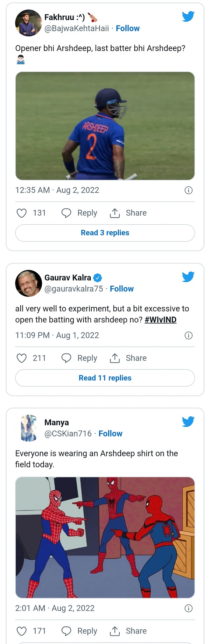This screenshot has width=210, height=644.
Task: Like Gaurav Kalra's tweet with heart icon
Action: coord(22,358)
